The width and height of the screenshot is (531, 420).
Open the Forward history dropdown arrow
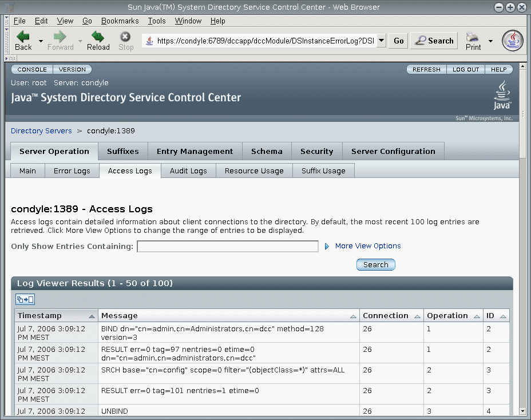(80, 41)
